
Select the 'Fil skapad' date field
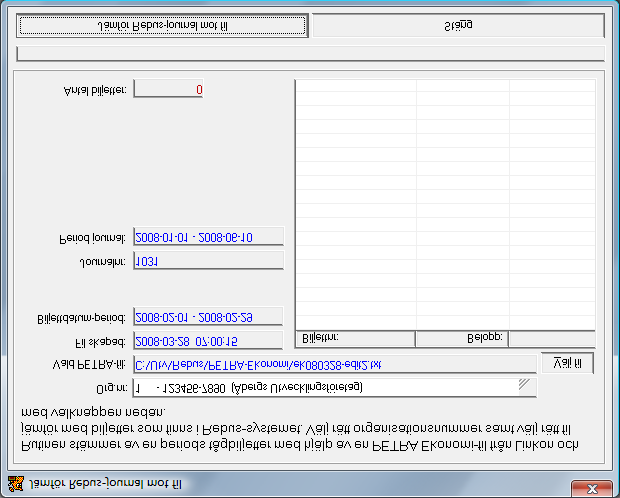click(208, 341)
